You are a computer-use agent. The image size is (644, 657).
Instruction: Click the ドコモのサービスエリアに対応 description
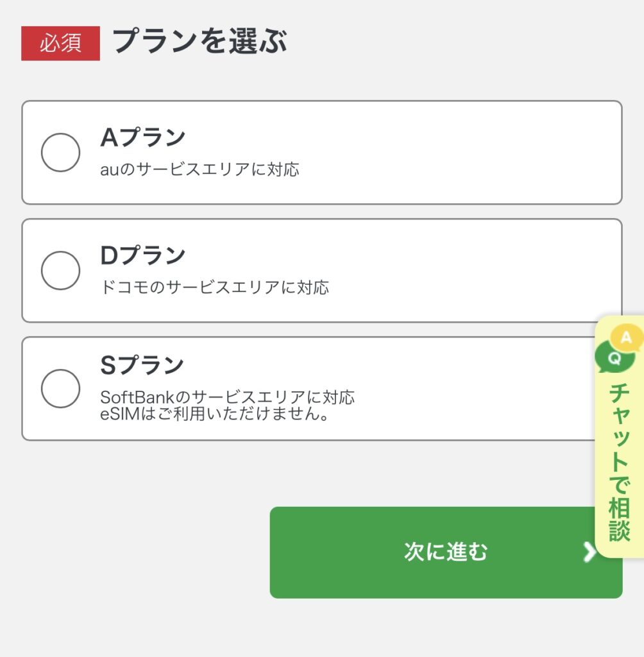(x=214, y=287)
